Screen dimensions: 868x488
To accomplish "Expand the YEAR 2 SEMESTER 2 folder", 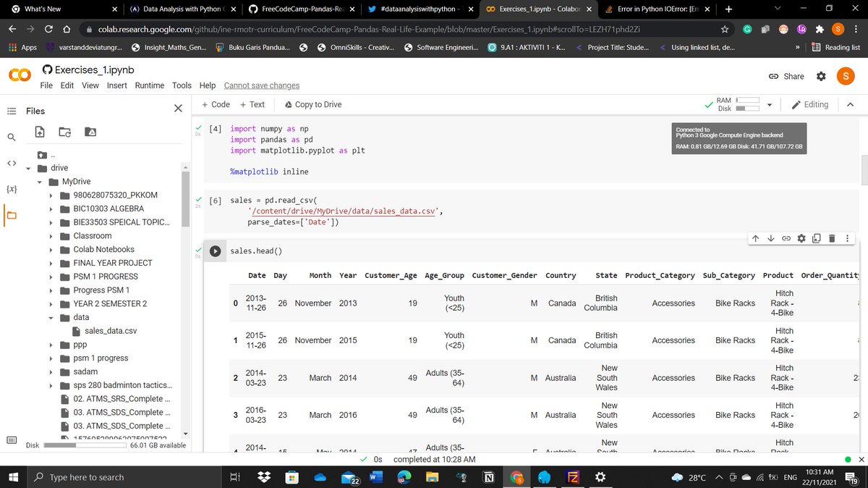I will pyautogui.click(x=52, y=303).
